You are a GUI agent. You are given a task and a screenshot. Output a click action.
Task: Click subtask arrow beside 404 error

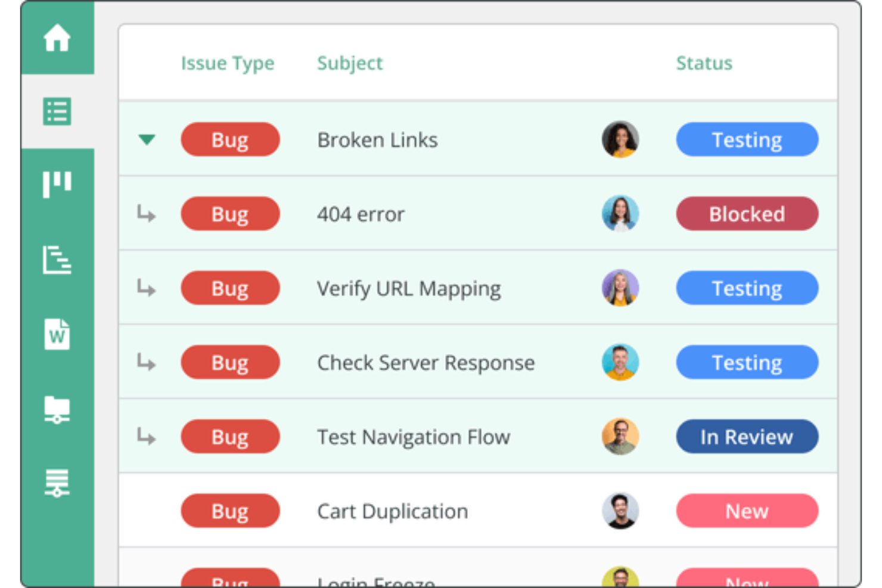[x=146, y=213]
